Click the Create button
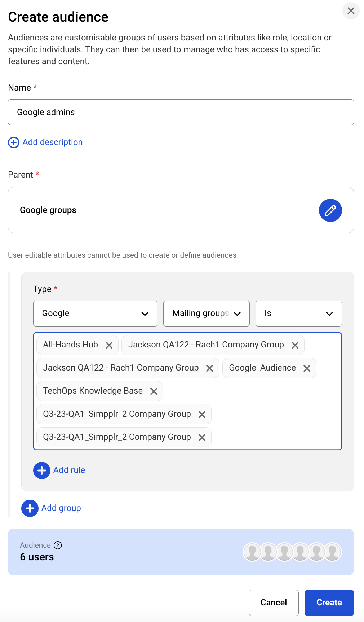Viewport: 364px width, 622px height. coord(329,603)
